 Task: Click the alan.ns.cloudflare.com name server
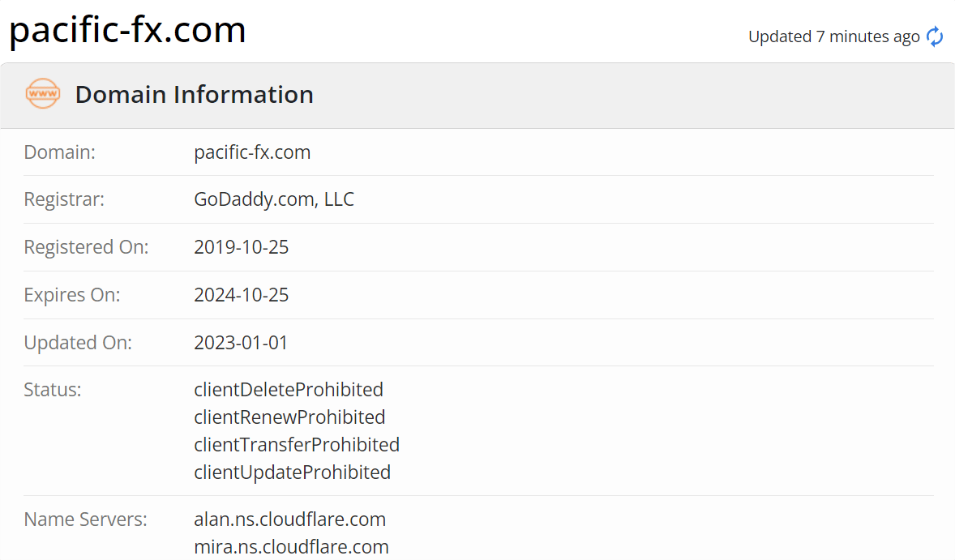click(x=290, y=519)
